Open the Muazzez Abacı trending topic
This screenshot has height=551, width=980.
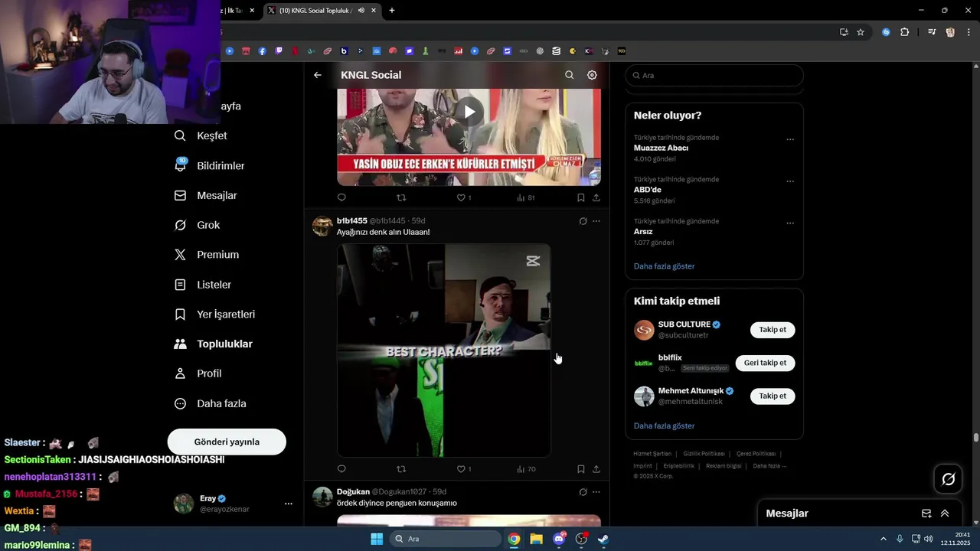(x=661, y=148)
